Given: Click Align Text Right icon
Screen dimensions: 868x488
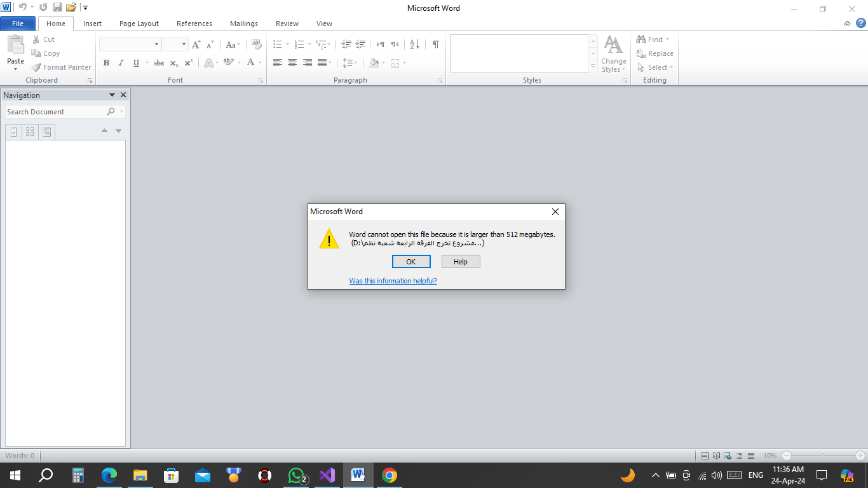Looking at the screenshot, I should coord(308,63).
